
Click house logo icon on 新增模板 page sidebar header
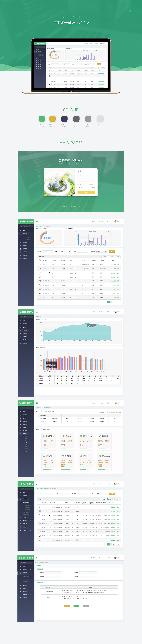click(19, 558)
